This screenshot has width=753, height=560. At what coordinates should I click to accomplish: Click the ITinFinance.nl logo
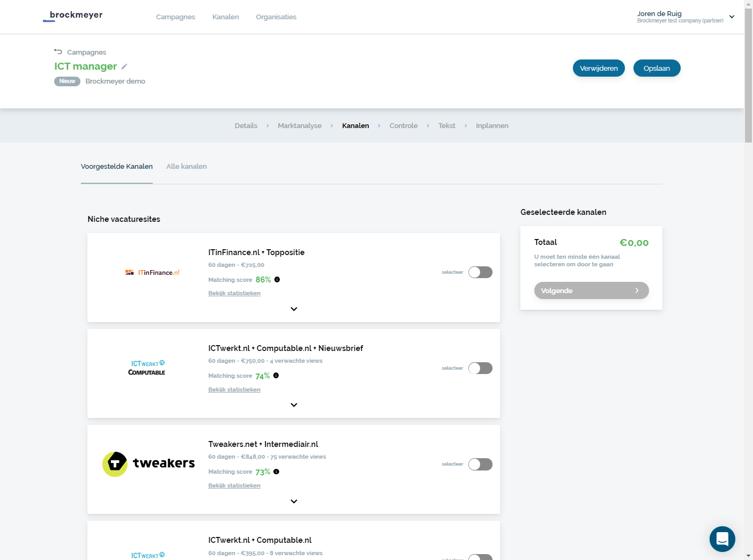(152, 272)
